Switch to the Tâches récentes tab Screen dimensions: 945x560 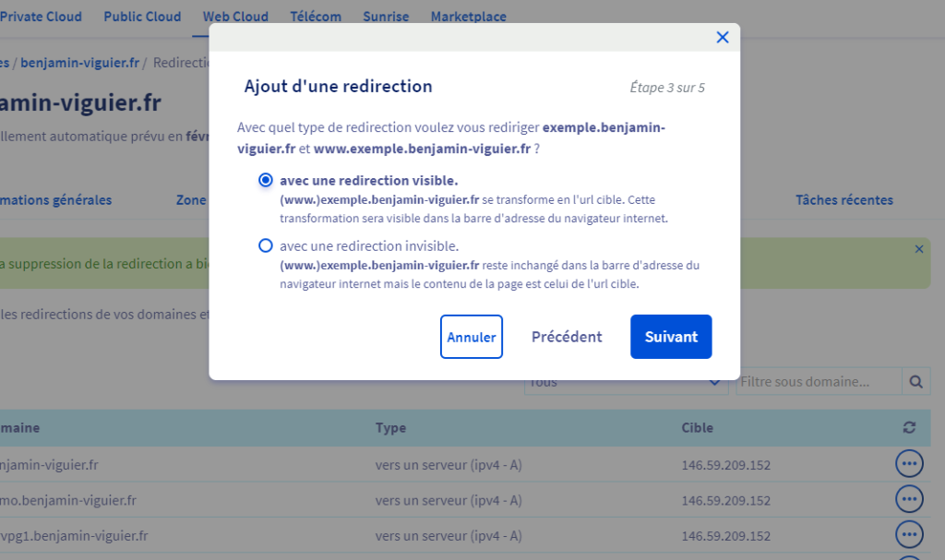pos(843,200)
